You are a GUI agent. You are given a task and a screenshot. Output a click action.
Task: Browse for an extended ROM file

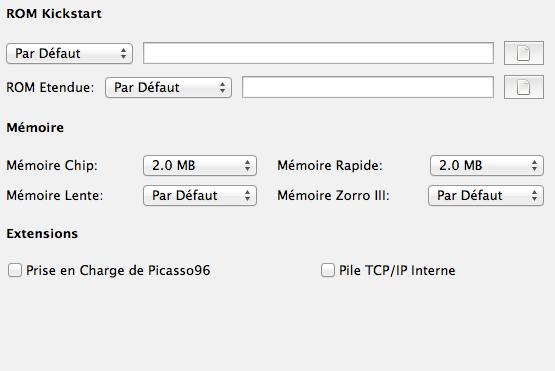point(523,87)
